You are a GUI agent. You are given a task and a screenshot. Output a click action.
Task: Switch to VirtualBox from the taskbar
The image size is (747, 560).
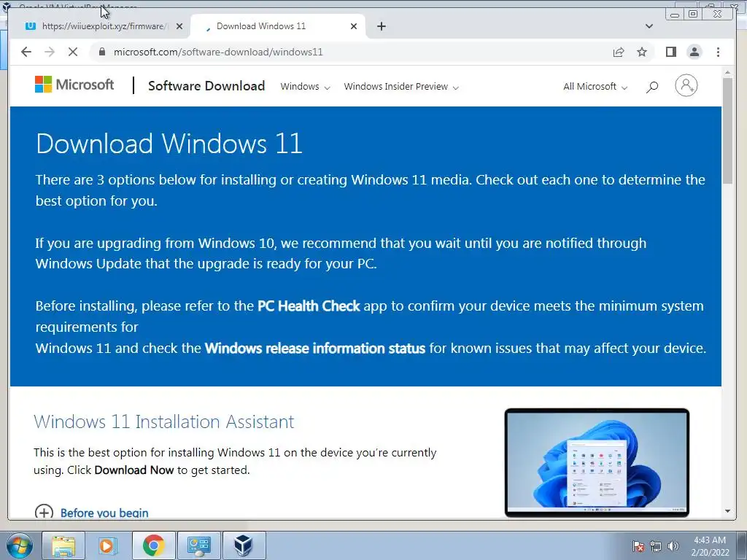click(244, 545)
